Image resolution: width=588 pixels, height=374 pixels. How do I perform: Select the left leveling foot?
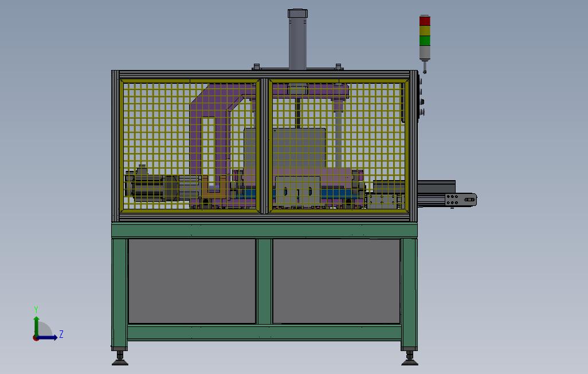[x=120, y=358]
